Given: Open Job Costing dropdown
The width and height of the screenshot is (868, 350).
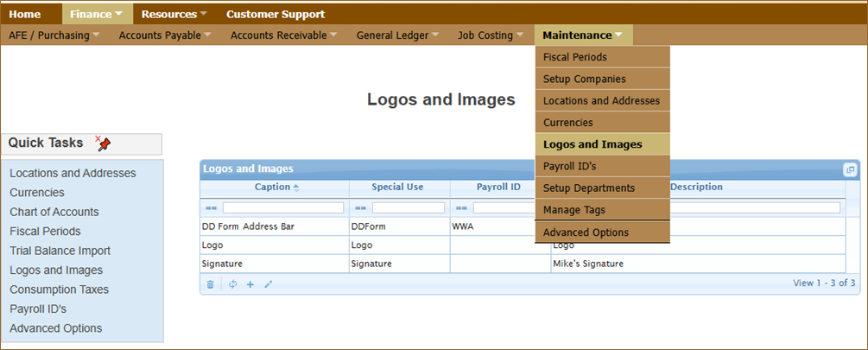Looking at the screenshot, I should pyautogui.click(x=491, y=35).
